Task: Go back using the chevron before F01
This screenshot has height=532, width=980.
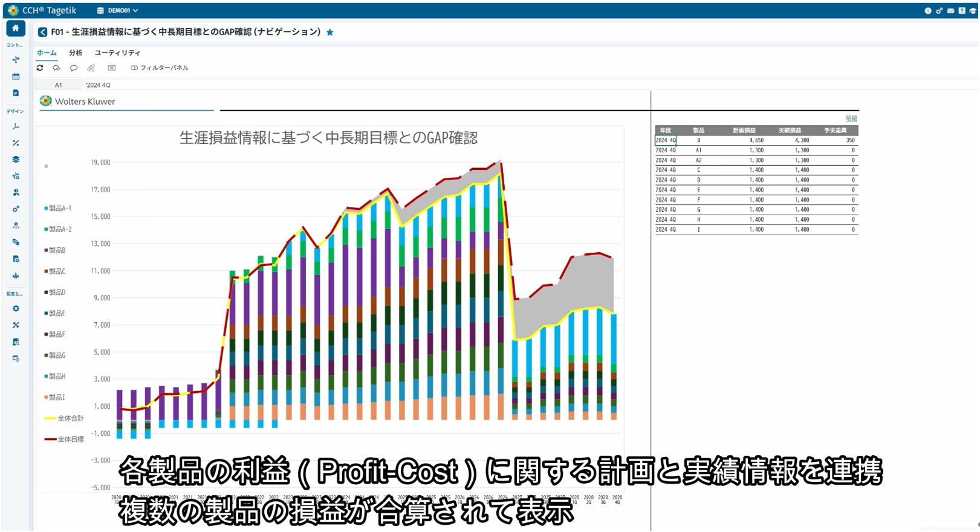Action: (x=42, y=32)
